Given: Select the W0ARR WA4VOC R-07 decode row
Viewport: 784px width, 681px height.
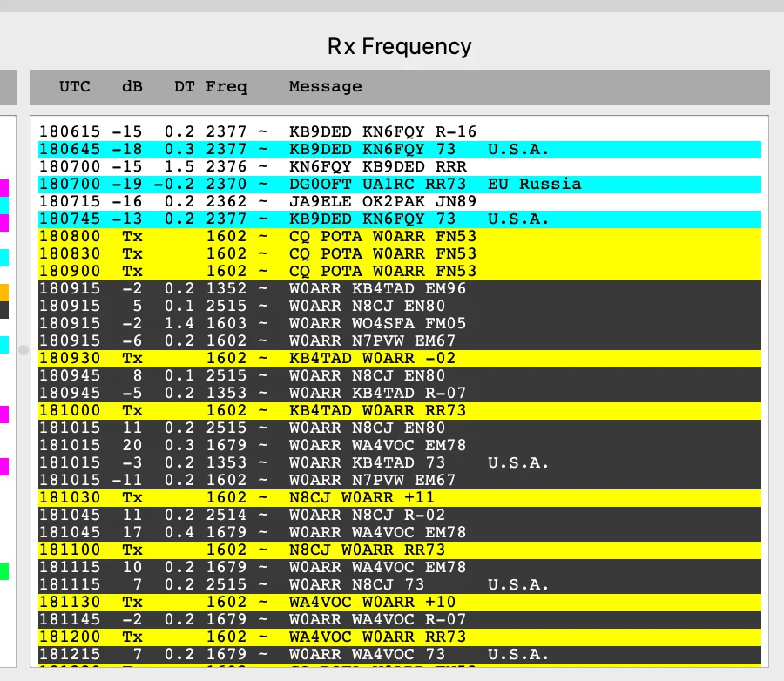Looking at the screenshot, I should (400, 620).
